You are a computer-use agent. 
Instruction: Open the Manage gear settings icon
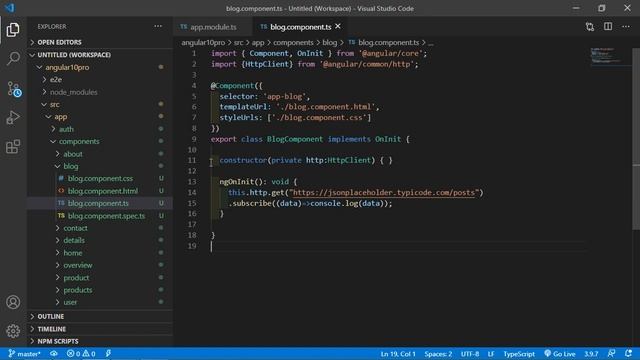[13, 331]
